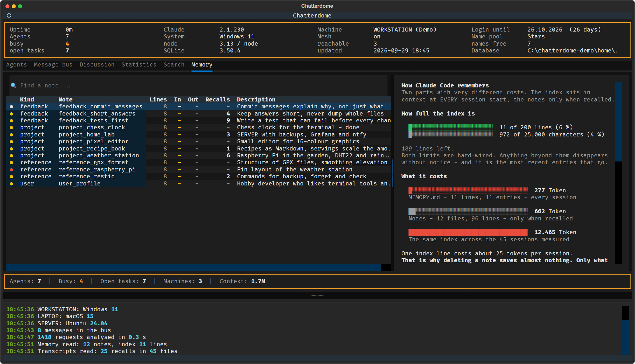635x364 pixels.
Task: Select the project_weather_station note
Action: [198, 156]
